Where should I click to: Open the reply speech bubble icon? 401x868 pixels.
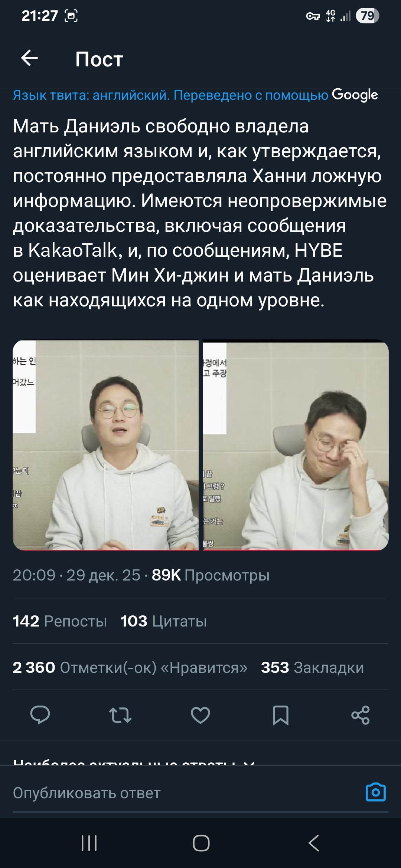(x=40, y=715)
